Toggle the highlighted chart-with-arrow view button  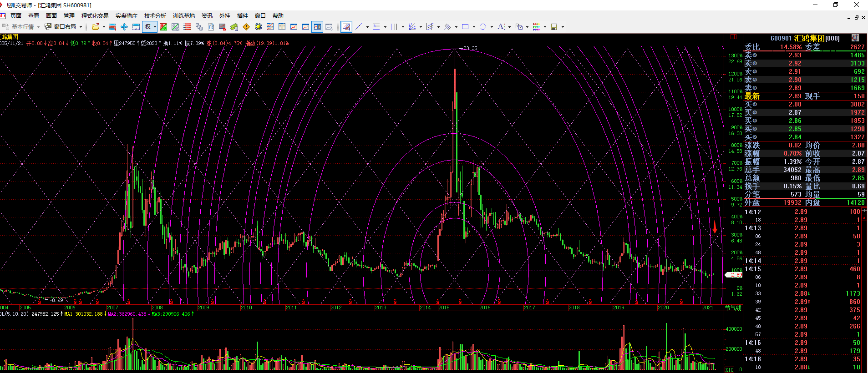317,27
